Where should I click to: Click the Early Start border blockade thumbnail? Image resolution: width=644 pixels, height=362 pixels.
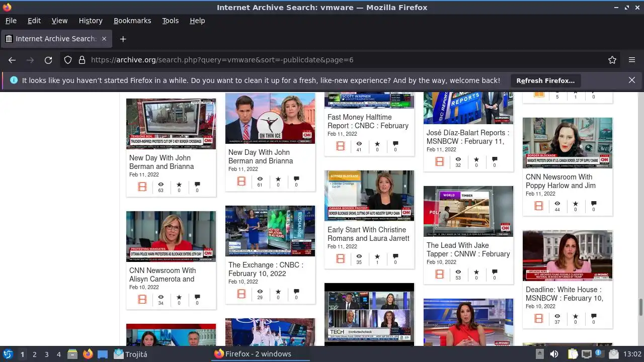pyautogui.click(x=369, y=196)
